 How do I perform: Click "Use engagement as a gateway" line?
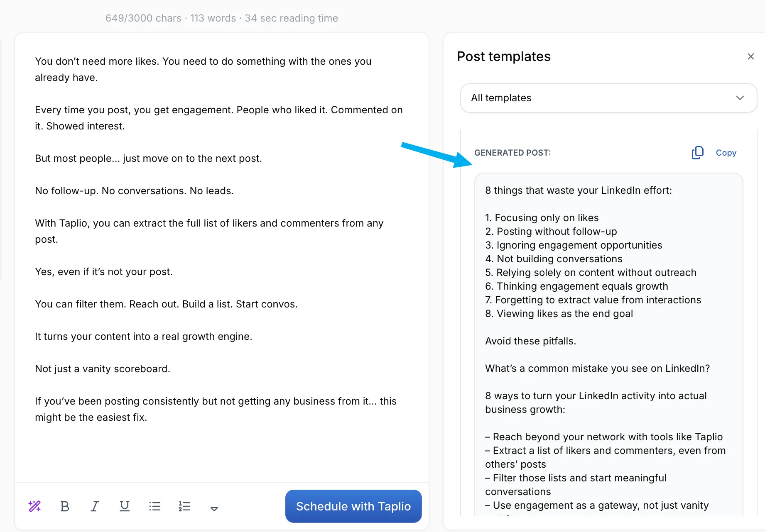pos(597,505)
